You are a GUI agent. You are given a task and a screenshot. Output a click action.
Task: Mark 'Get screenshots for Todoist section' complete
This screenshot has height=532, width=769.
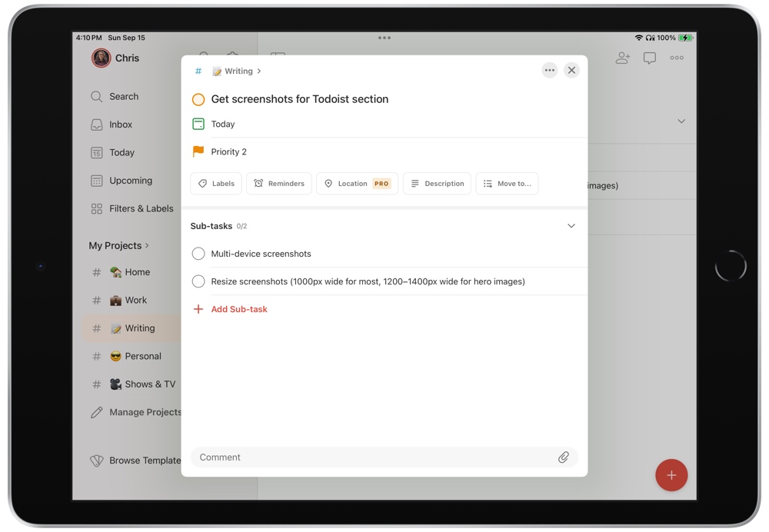(x=198, y=99)
